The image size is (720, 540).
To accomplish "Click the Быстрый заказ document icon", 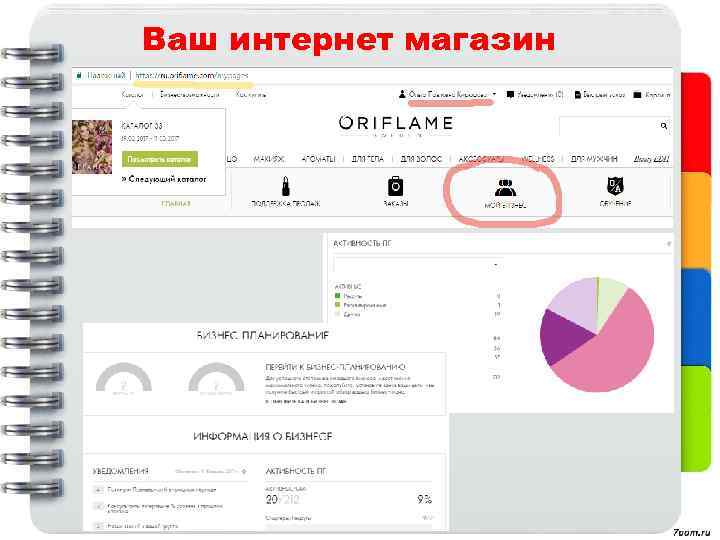I will [578, 95].
